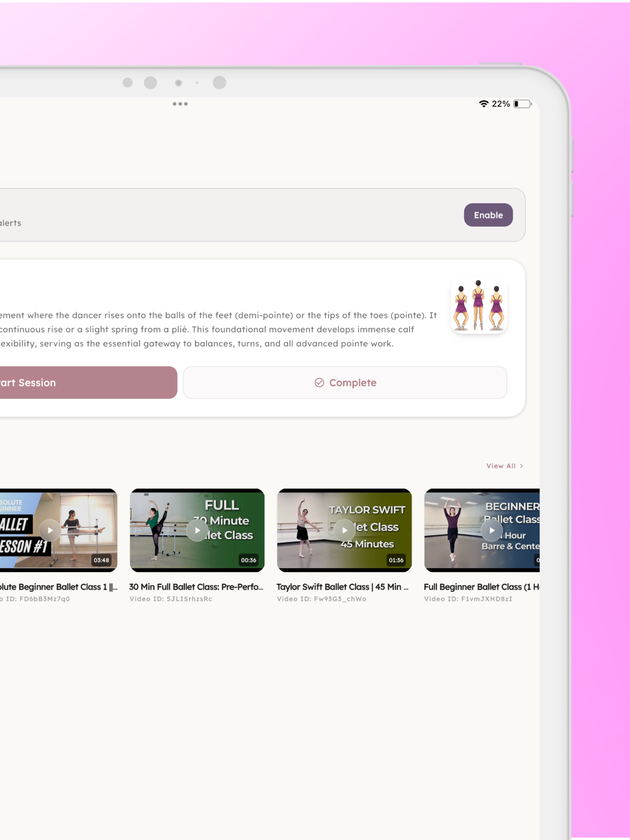630x840 pixels.
Task: Select title 'Full Beginner Ballet Class (1 H'
Action: [482, 587]
